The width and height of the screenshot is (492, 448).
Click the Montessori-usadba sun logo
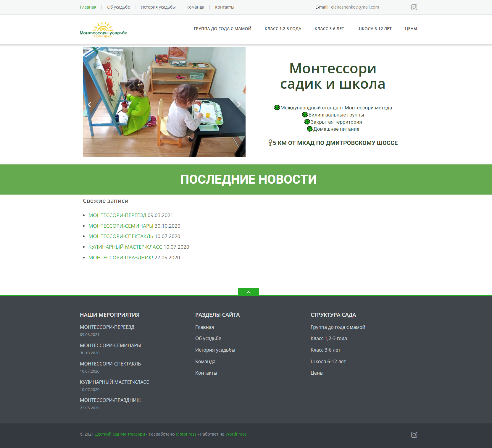click(104, 30)
